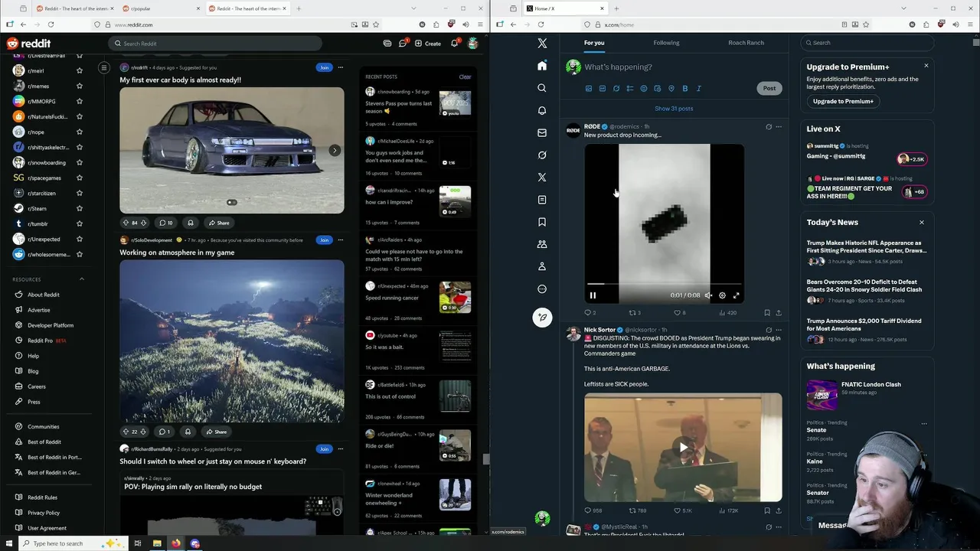The width and height of the screenshot is (980, 551).
Task: Open comments on car body post
Action: pyautogui.click(x=165, y=223)
